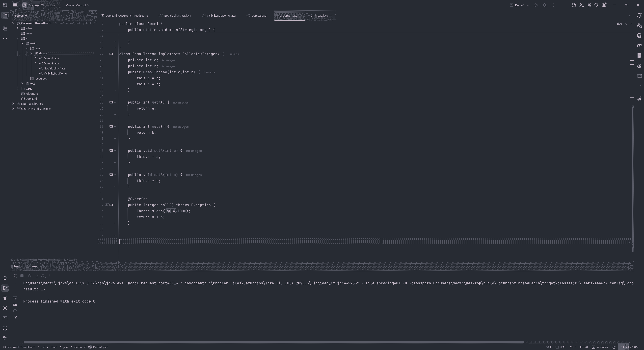Expand the External Libraries tree node

coord(13,104)
